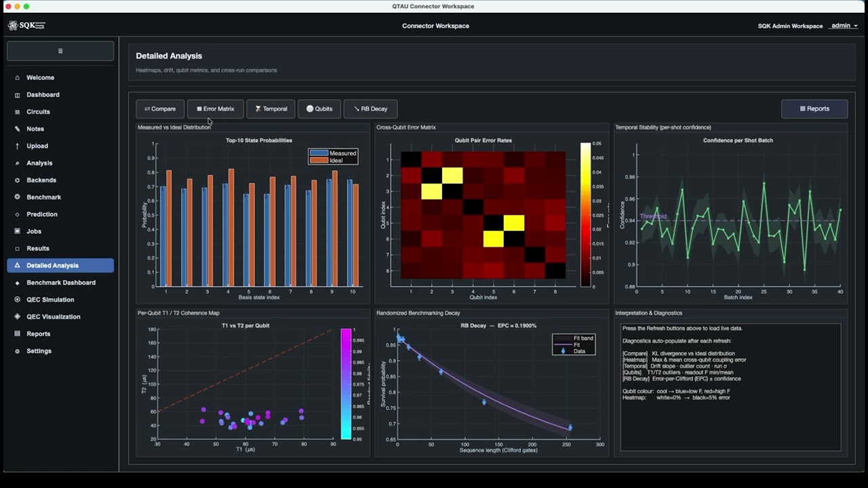The height and width of the screenshot is (488, 868).
Task: Click the Fit band legend entry
Action: [x=574, y=338]
